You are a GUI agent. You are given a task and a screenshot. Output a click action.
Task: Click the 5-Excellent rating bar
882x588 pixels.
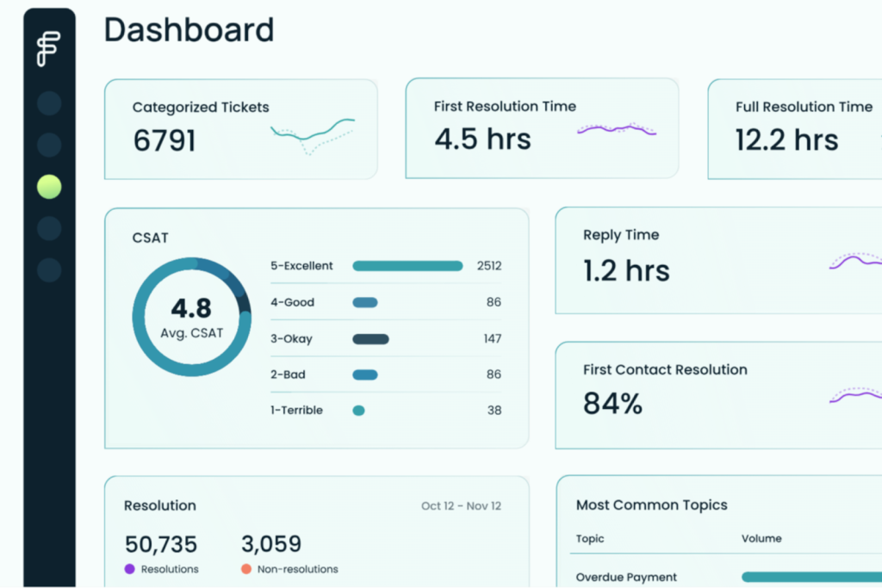click(x=407, y=266)
